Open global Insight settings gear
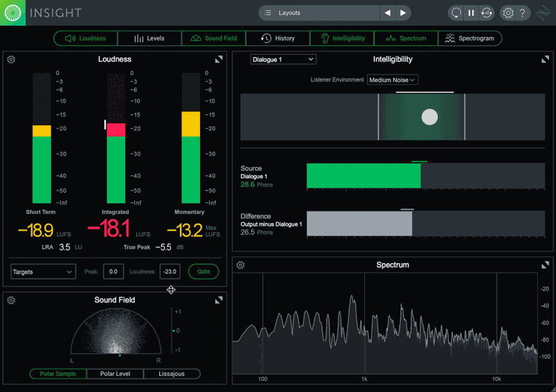This screenshot has height=392, width=556. point(508,13)
